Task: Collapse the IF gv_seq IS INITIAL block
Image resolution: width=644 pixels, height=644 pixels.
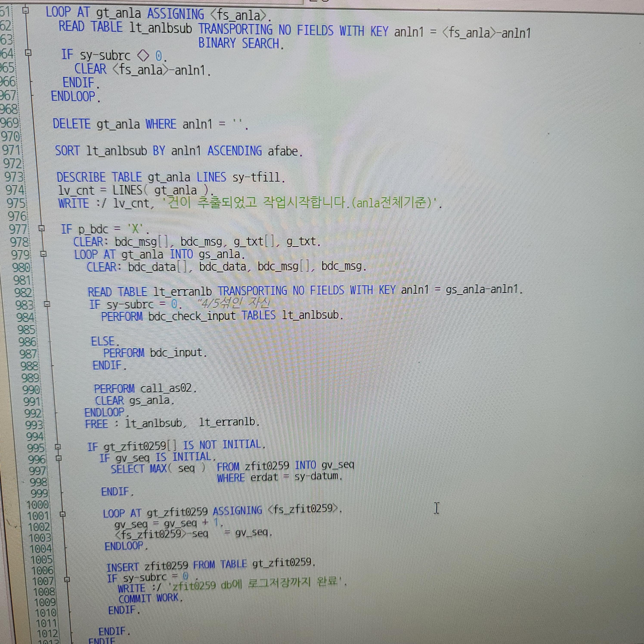Action: [x=59, y=458]
